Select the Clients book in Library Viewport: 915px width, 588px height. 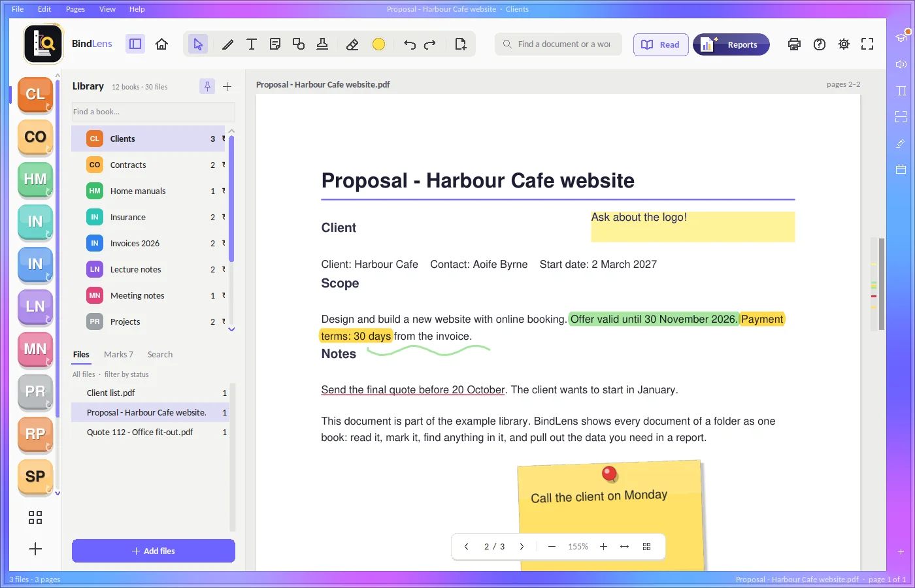click(x=148, y=139)
